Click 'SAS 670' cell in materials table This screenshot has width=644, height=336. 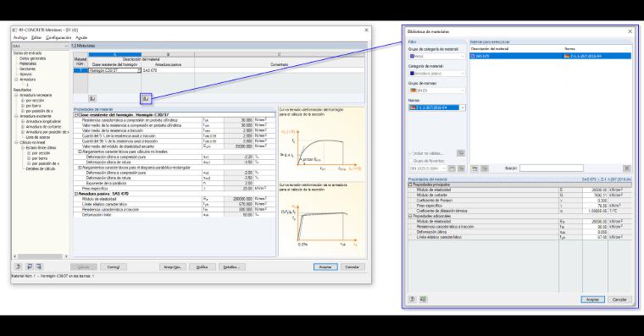coord(168,70)
